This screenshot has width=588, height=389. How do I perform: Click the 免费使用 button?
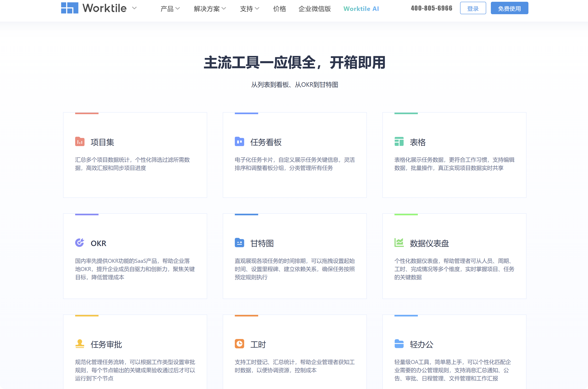coord(509,8)
